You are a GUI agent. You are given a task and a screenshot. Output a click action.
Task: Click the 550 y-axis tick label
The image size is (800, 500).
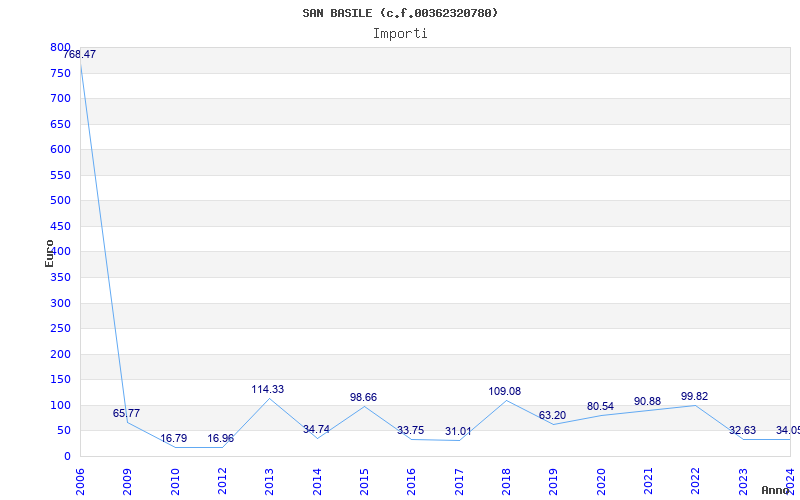[x=60, y=176]
